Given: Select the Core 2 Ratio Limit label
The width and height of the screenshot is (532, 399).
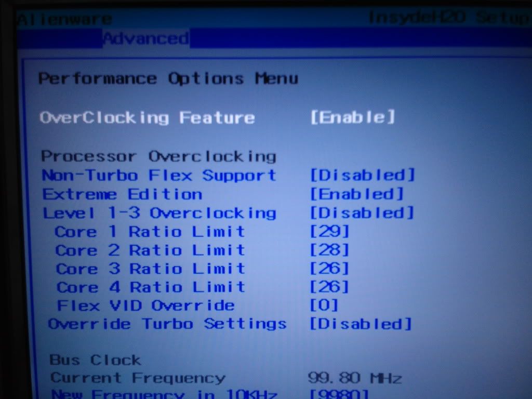Looking at the screenshot, I should [150, 250].
